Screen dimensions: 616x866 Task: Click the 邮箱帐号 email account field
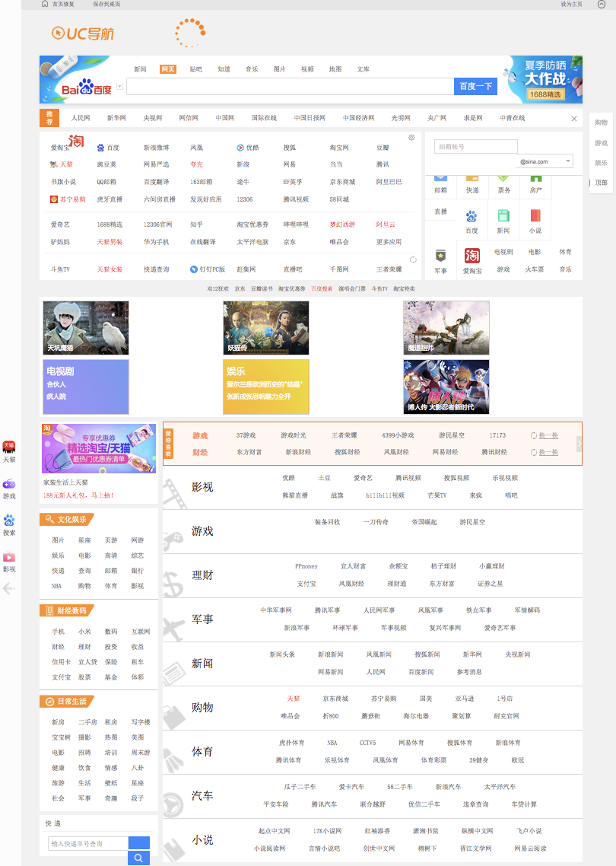[476, 146]
